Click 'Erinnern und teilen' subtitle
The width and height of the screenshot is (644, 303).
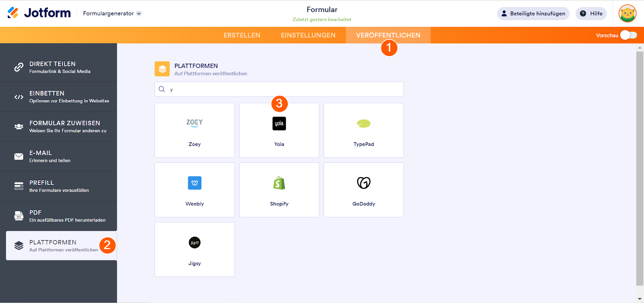tap(50, 160)
